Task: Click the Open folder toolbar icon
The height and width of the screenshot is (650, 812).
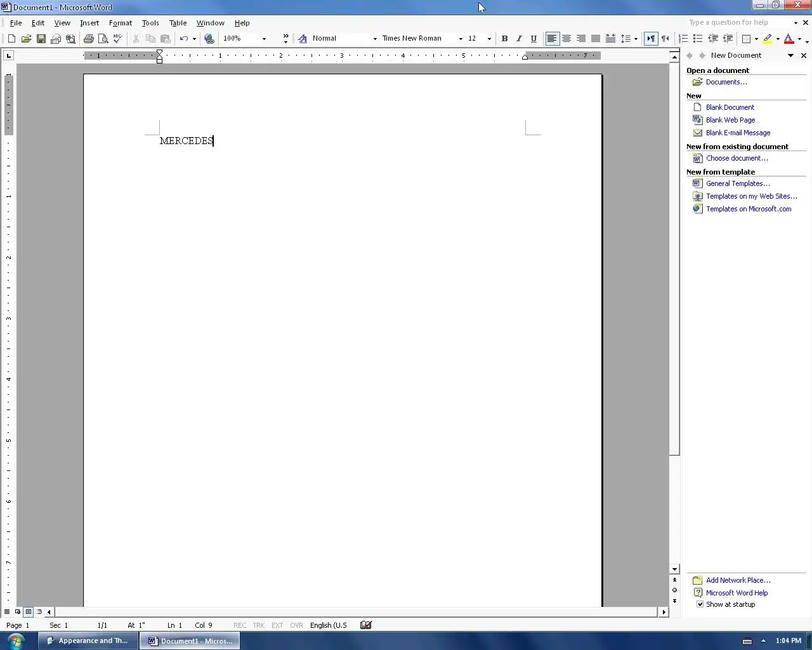Action: pos(26,39)
